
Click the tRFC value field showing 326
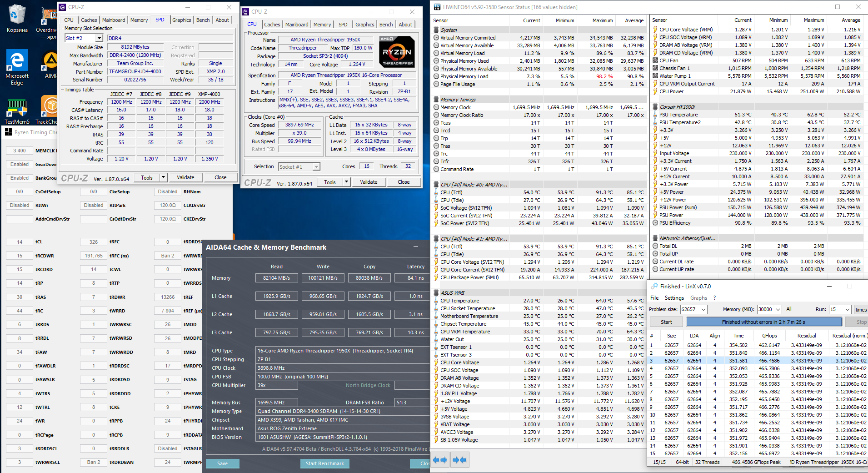[94, 242]
